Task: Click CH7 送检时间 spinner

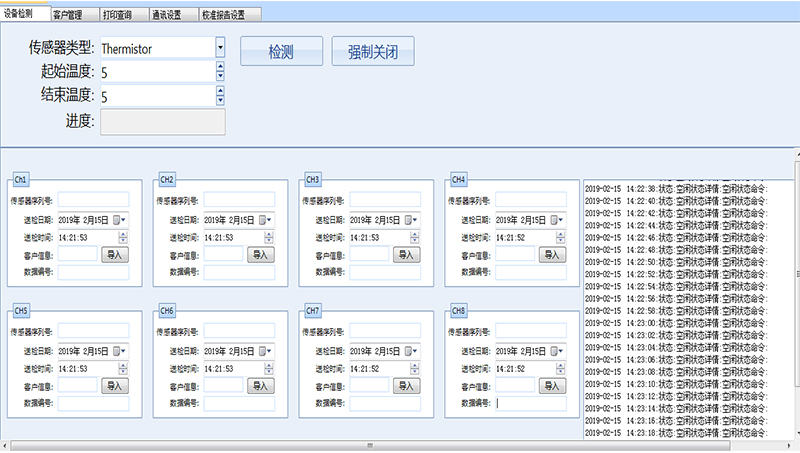Action: click(x=415, y=368)
